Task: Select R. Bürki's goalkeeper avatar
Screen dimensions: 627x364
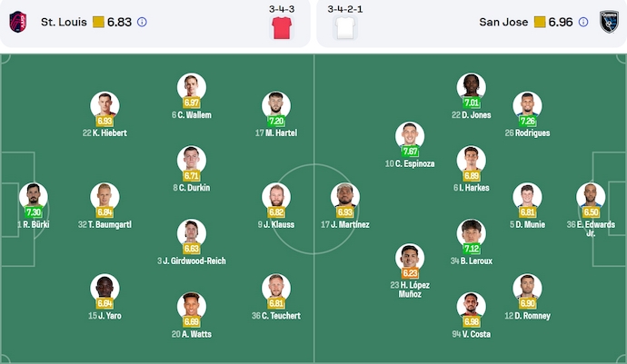Action: (34, 195)
